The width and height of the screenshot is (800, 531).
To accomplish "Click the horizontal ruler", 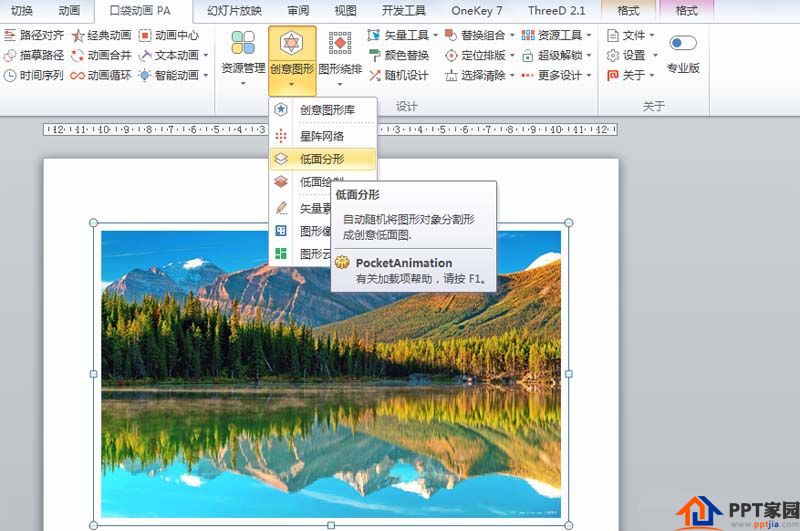I will point(330,130).
